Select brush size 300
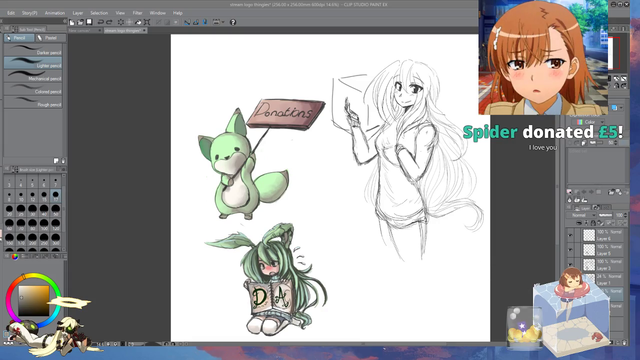Viewport: 640px width, 360px height. coord(56,239)
